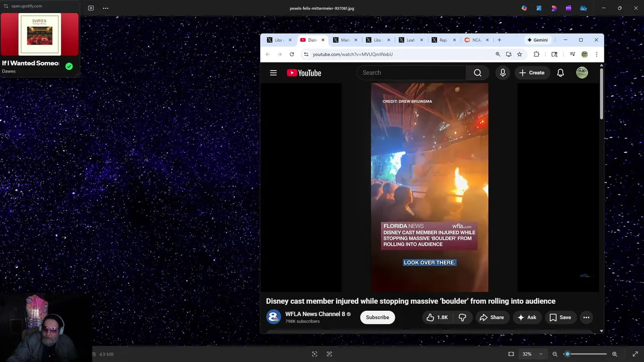
Task: Click the Clipchamp icon in Photos title bar
Action: click(x=569, y=8)
